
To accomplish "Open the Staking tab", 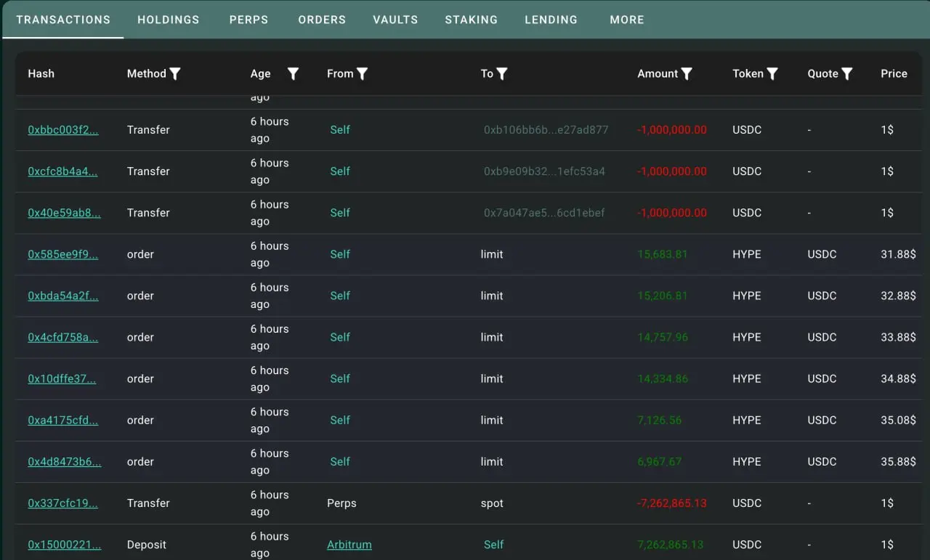I will tap(472, 20).
